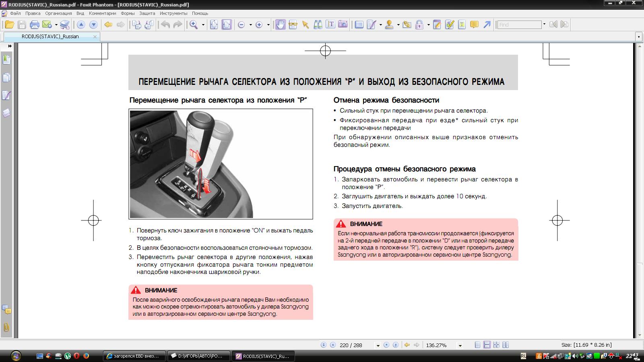This screenshot has height=362, width=644.
Task: Select the Stamp tool icon
Action: tap(389, 25)
